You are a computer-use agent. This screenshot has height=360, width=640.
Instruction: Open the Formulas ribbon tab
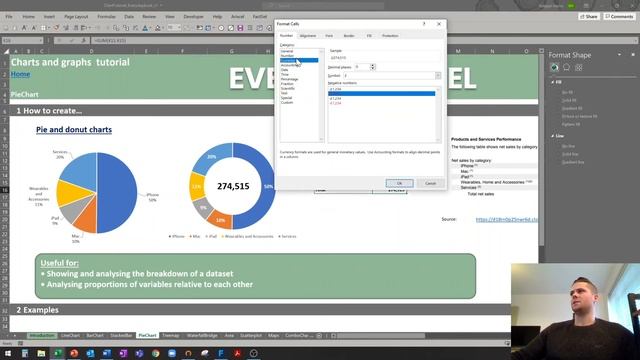pyautogui.click(x=107, y=17)
